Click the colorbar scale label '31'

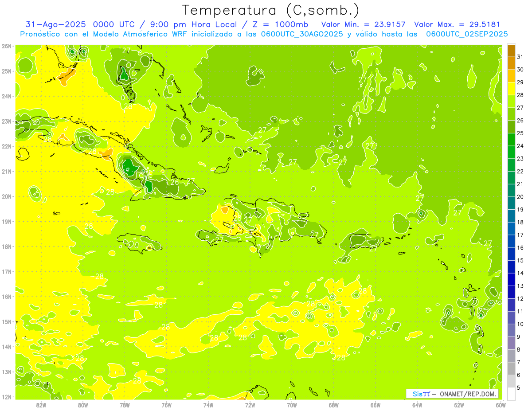pyautogui.click(x=520, y=57)
